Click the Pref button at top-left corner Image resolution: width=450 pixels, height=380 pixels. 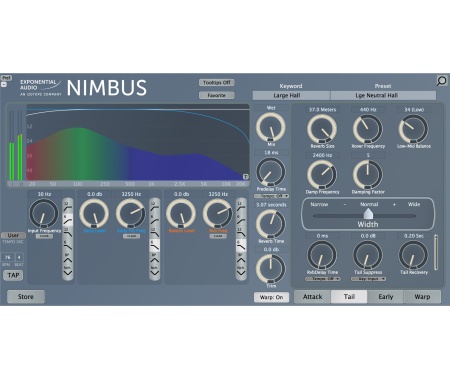click(6, 78)
